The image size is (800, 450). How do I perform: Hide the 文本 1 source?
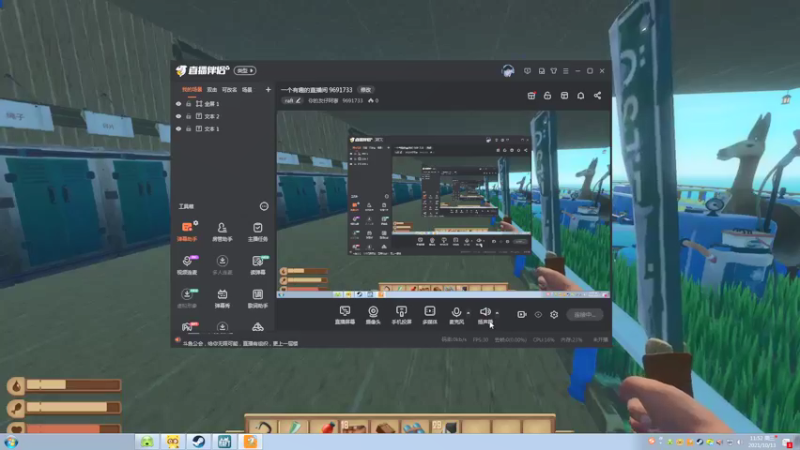click(x=178, y=129)
